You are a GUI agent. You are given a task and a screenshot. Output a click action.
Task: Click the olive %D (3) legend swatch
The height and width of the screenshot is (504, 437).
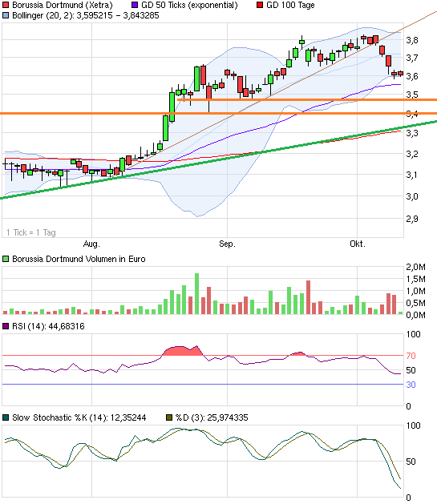169,417
